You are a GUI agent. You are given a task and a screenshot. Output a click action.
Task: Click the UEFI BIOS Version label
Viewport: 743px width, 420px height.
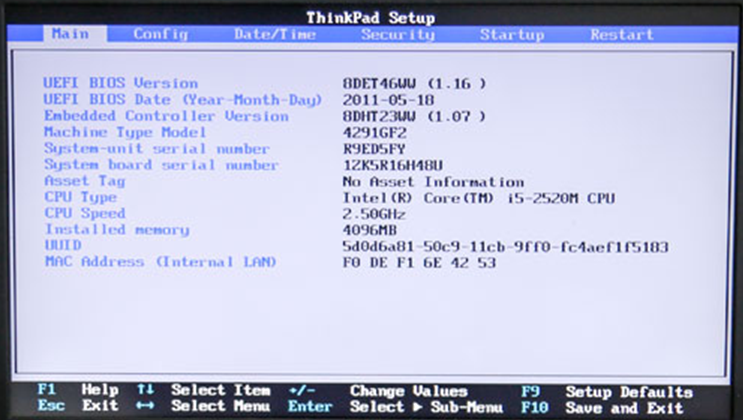tap(121, 83)
